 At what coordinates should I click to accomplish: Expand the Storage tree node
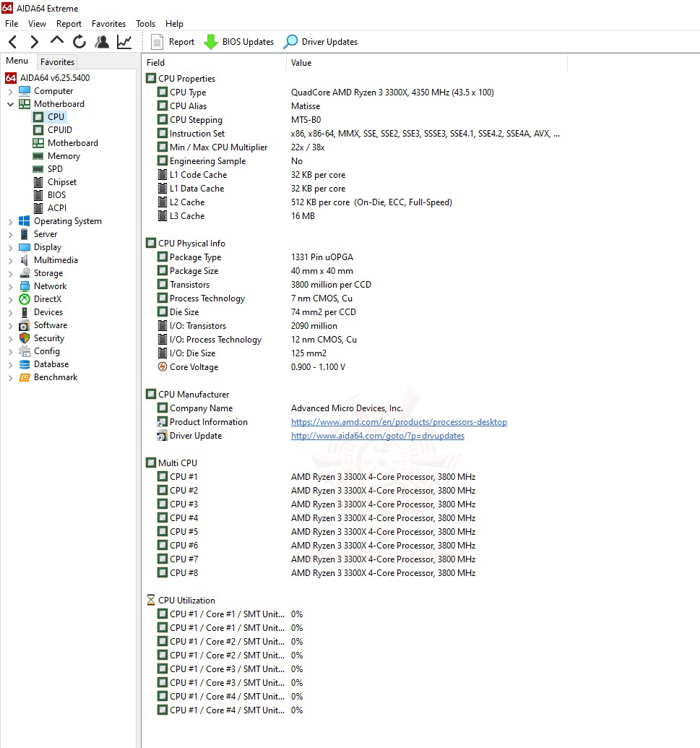(x=11, y=273)
